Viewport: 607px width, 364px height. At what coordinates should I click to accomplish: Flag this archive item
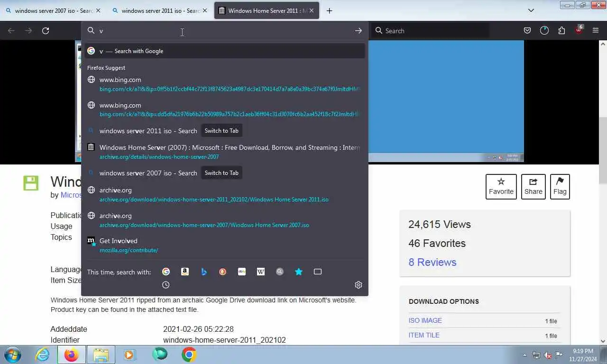560,187
